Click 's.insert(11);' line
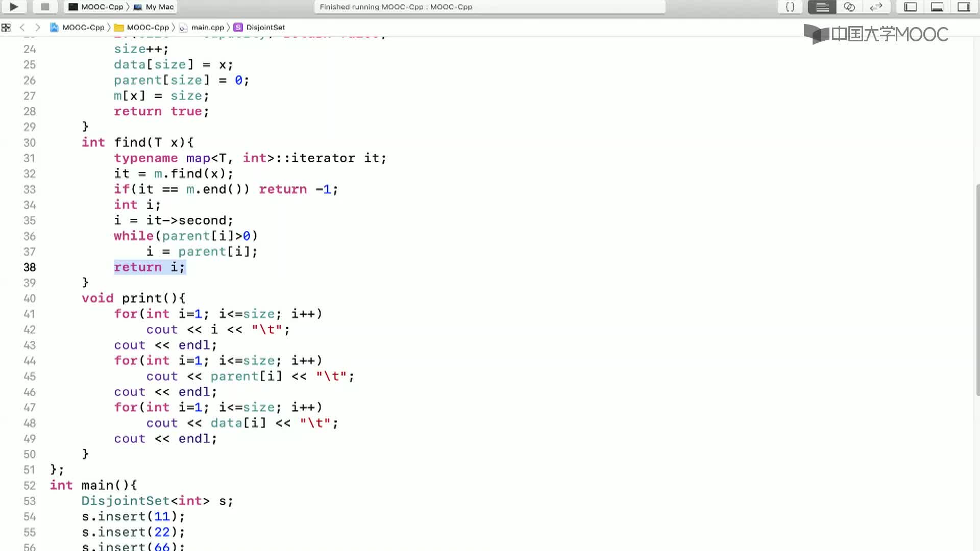Viewport: 980px width, 551px height. pos(133,517)
